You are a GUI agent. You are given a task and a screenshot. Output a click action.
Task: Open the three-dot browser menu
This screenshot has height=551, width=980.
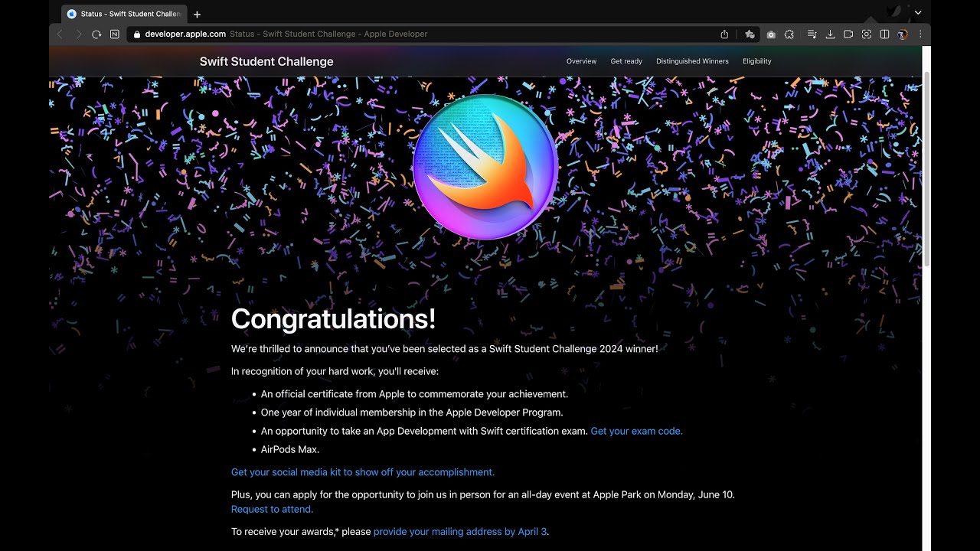click(x=920, y=34)
